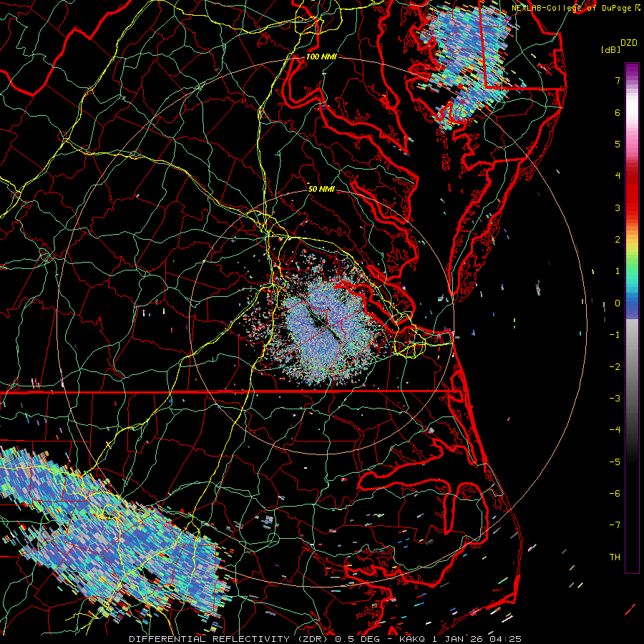644x644 pixels.
Task: Click the "100 NMI" range ring label
Action: [x=321, y=57]
